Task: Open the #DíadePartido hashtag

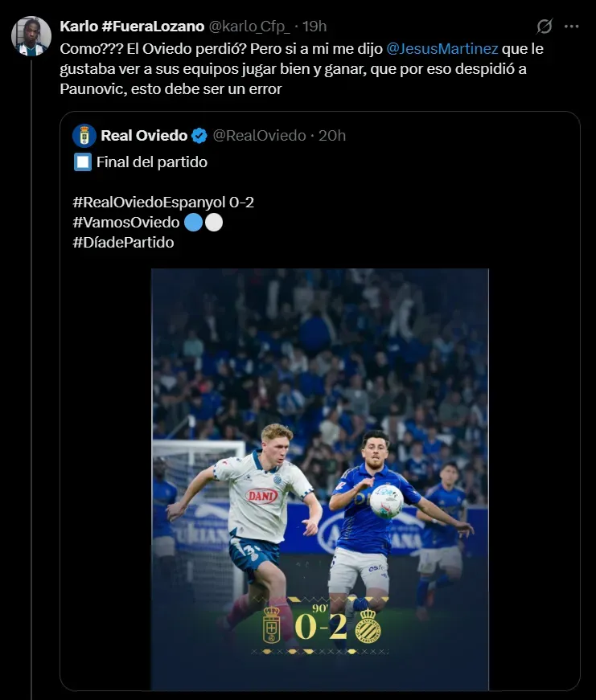Action: pos(123,243)
